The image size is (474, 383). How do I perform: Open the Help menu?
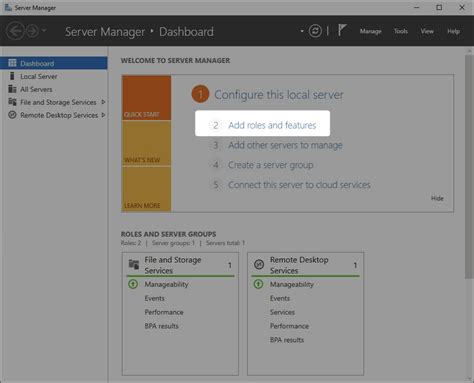tap(453, 31)
